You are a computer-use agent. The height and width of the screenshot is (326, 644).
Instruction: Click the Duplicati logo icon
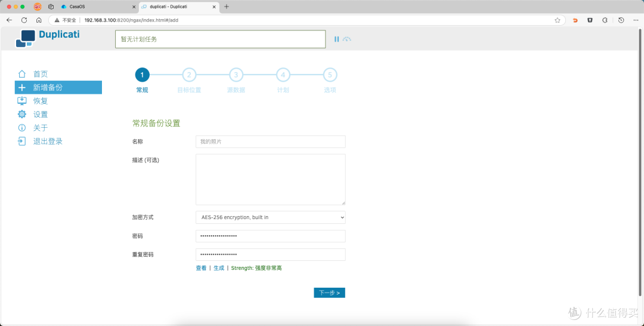[x=26, y=39]
